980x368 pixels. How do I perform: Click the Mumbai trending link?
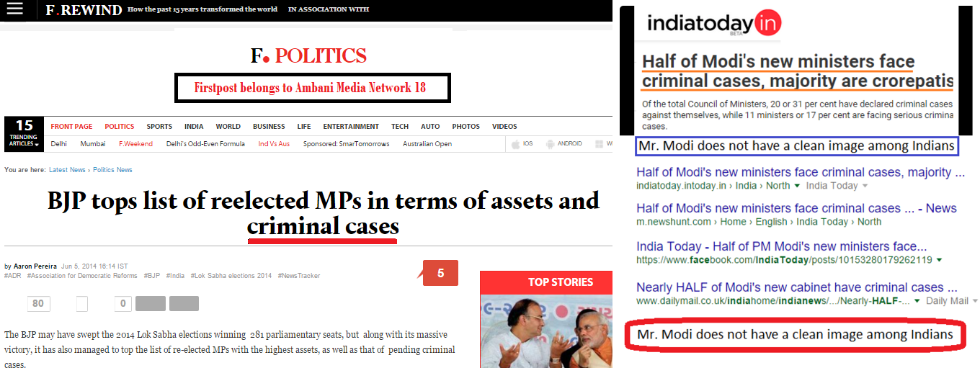point(94,144)
